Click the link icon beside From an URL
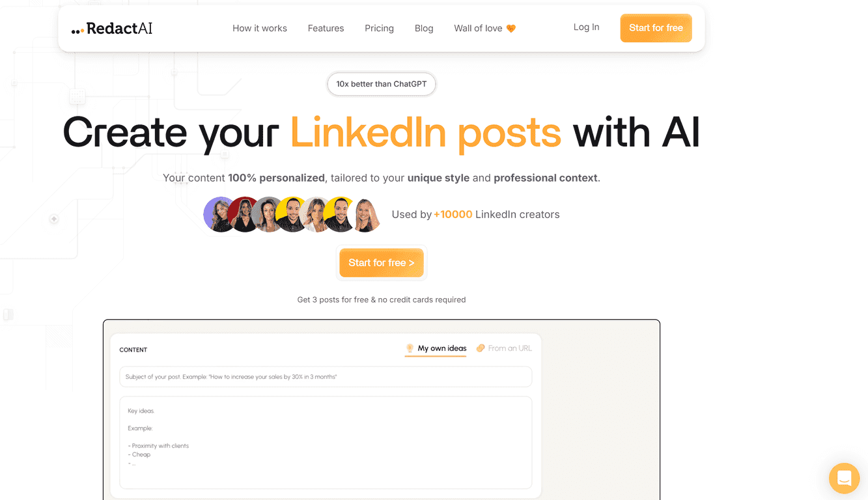 481,348
